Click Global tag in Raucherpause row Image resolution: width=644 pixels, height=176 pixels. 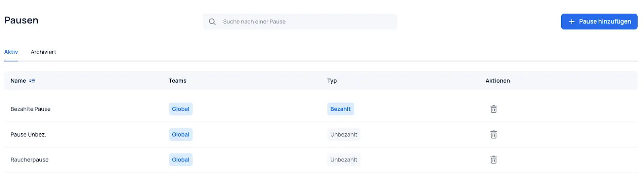click(181, 160)
